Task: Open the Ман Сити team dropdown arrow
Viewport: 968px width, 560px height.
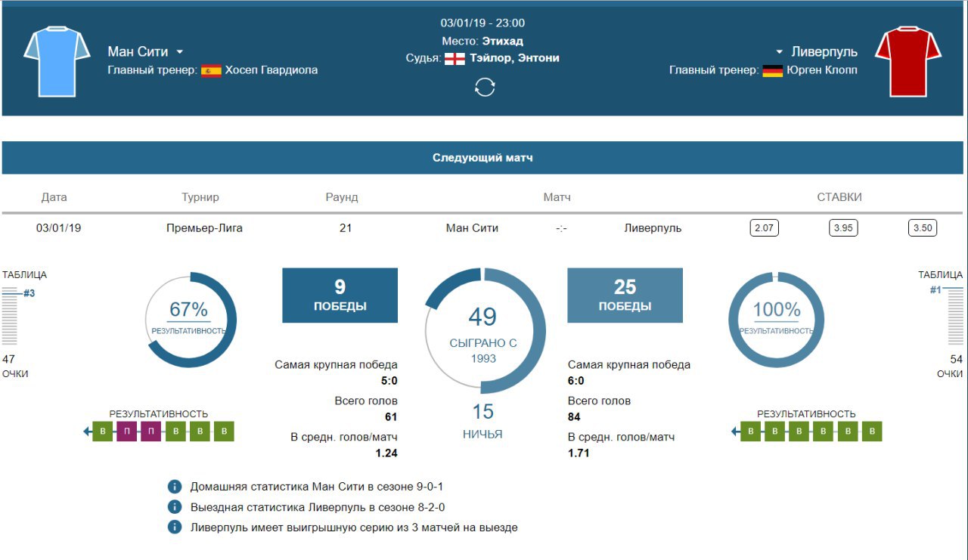Action: 180,52
